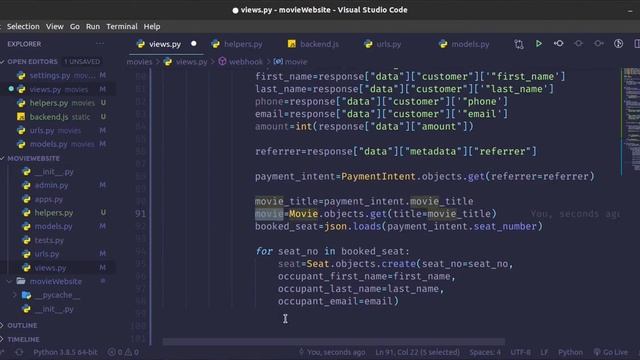Click the timeline view icon in editor toolbar
Screen dimensions: 640x360
pyautogui.click(x=618, y=44)
